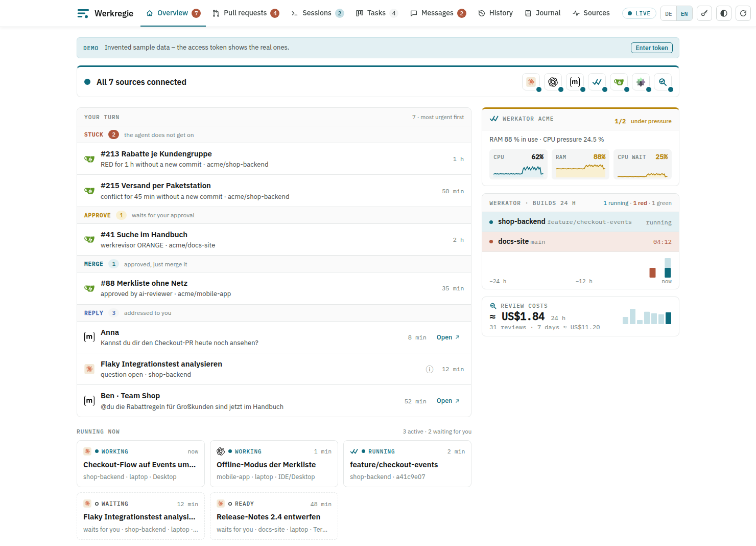
Task: Open Checkout-Flow auf Events working card
Action: tap(140, 464)
